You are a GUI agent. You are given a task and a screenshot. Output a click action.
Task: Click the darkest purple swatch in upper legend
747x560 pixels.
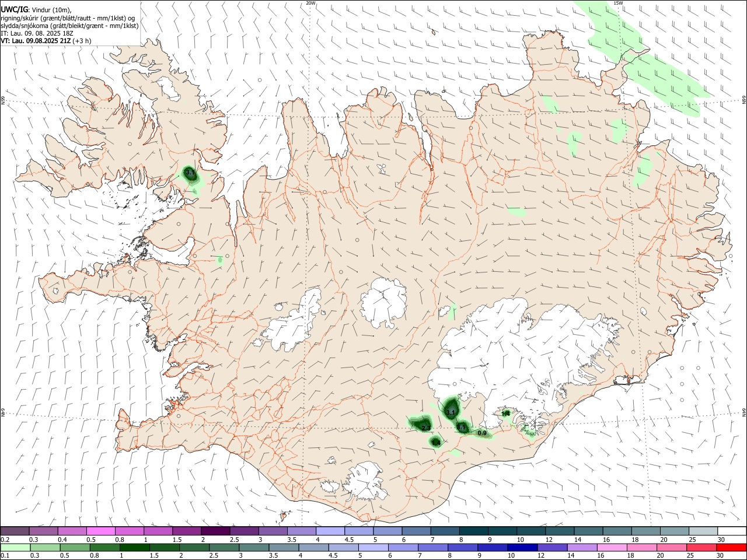pos(215,531)
